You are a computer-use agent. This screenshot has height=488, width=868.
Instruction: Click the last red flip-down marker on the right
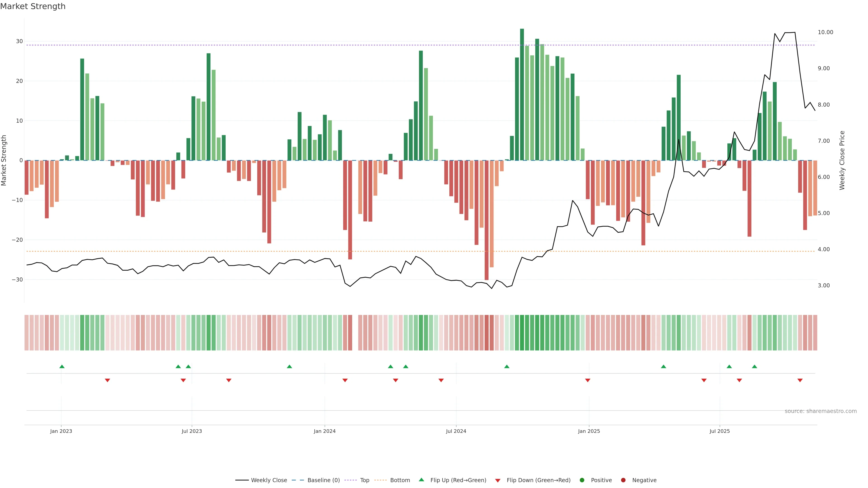pyautogui.click(x=800, y=380)
